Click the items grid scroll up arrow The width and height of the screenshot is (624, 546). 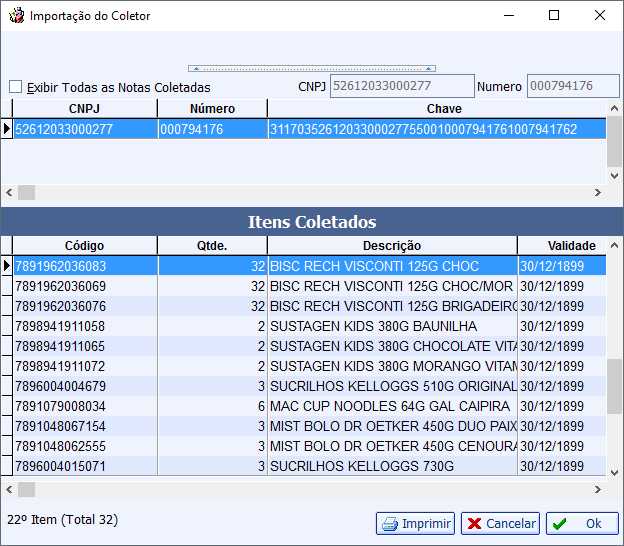[614, 246]
